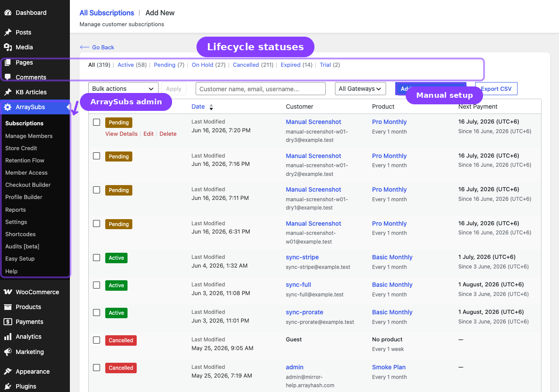Open the Dashboard gauge icon
The width and height of the screenshot is (559, 392).
8,13
